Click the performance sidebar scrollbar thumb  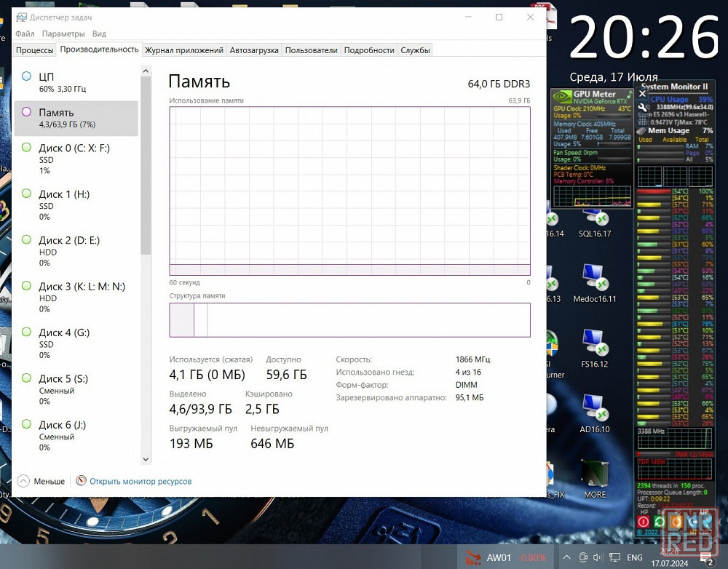(146, 165)
